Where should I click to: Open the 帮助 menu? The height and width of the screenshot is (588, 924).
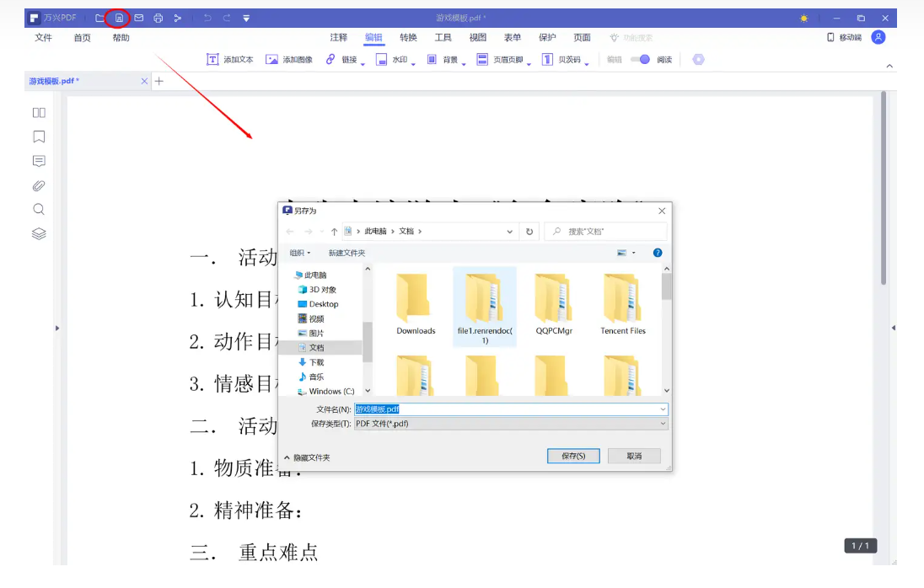[120, 37]
